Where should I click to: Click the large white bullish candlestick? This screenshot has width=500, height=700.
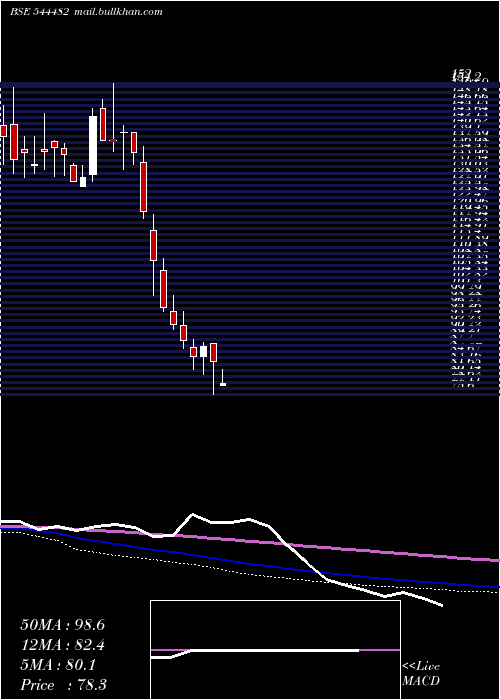point(93,146)
